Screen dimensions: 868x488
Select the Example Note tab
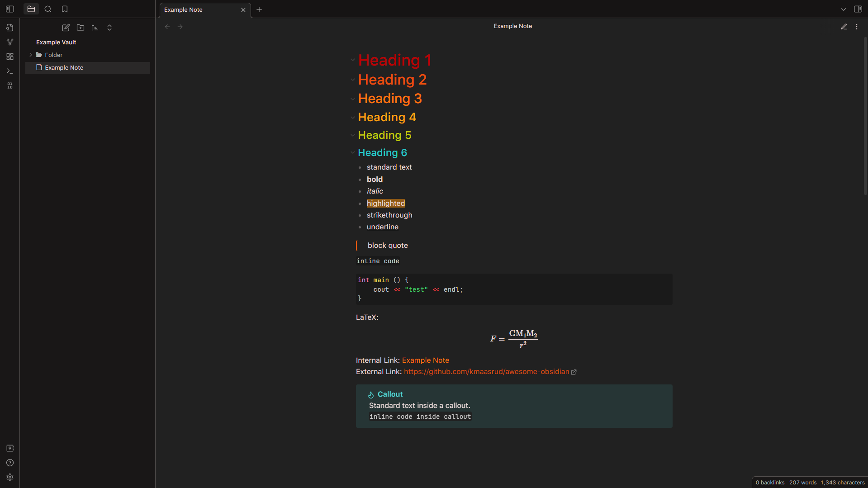click(204, 10)
